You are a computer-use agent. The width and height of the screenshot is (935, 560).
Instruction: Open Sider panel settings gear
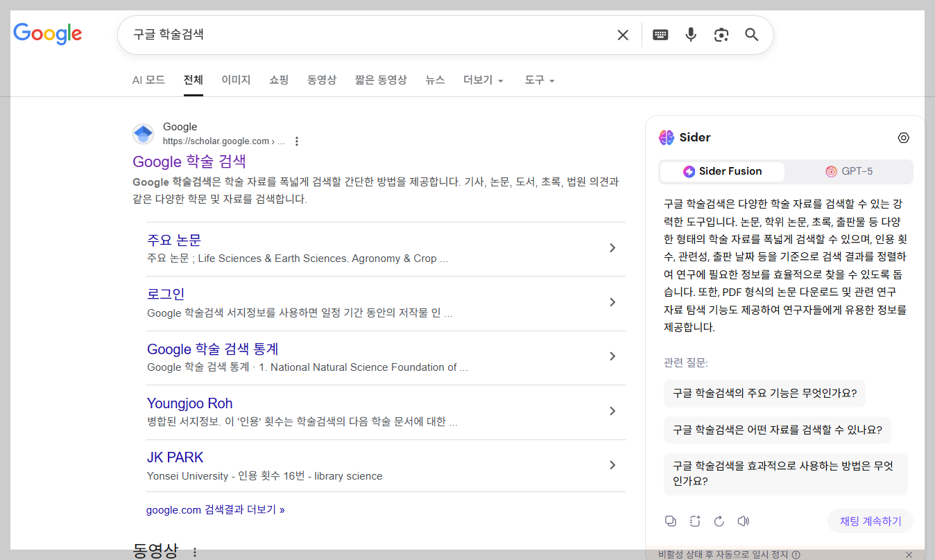(x=903, y=137)
